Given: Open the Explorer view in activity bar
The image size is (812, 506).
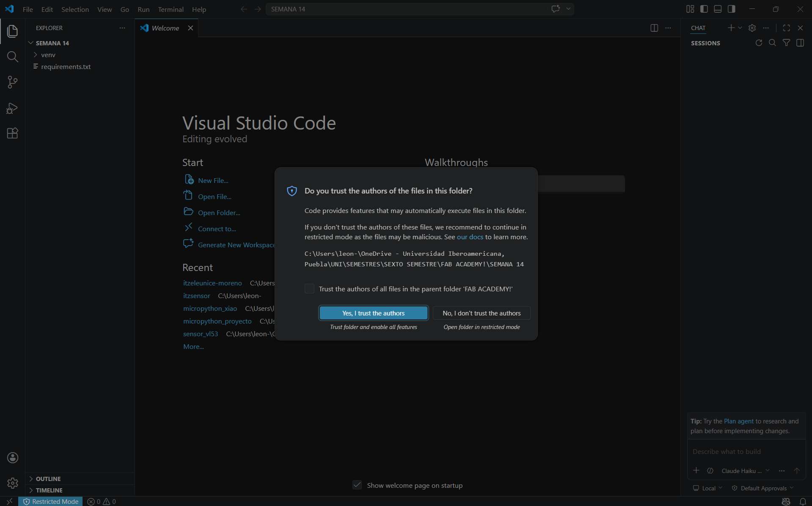Looking at the screenshot, I should coord(12,31).
